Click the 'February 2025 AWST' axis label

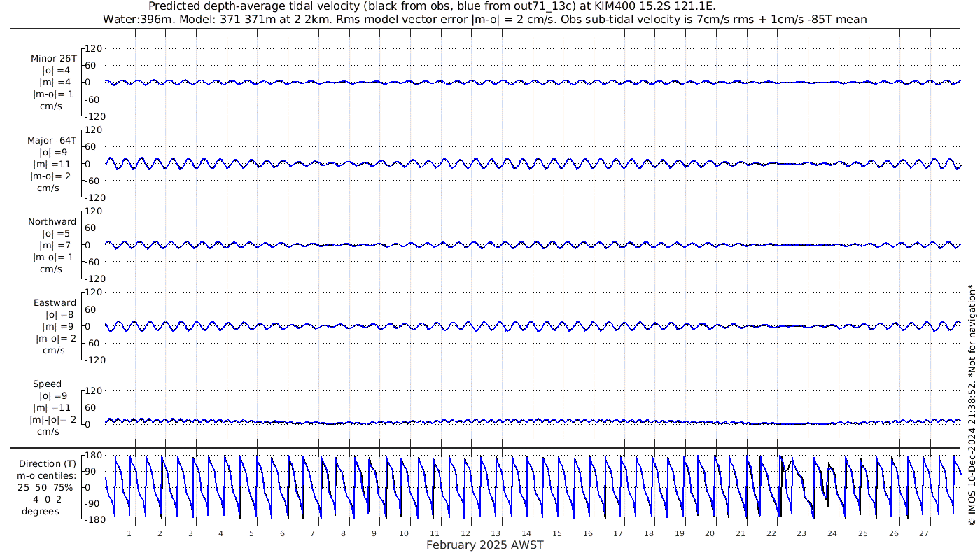pyautogui.click(x=485, y=545)
